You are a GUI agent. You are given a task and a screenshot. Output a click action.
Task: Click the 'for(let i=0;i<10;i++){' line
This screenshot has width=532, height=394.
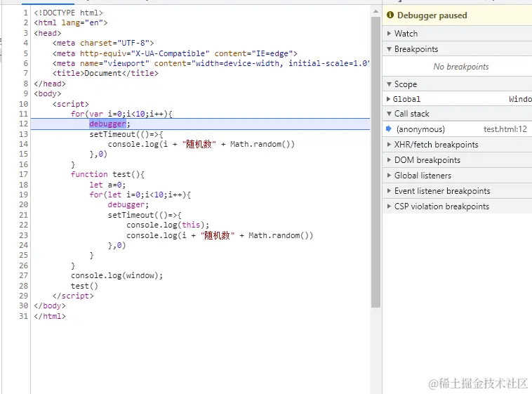pyautogui.click(x=140, y=195)
